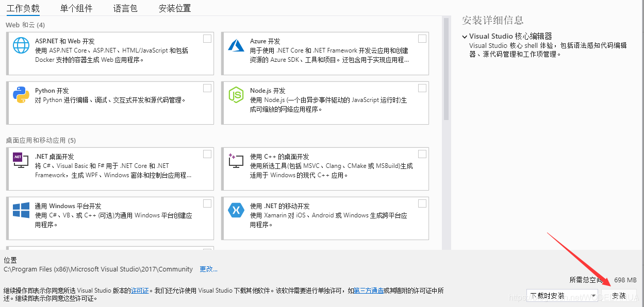Click the Xamarin 移动开发 X icon

click(236, 210)
